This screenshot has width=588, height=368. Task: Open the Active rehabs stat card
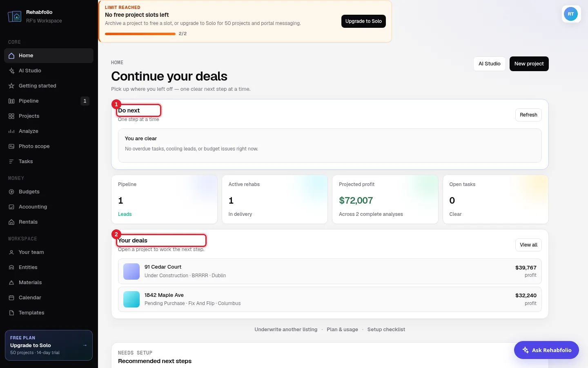(x=275, y=200)
